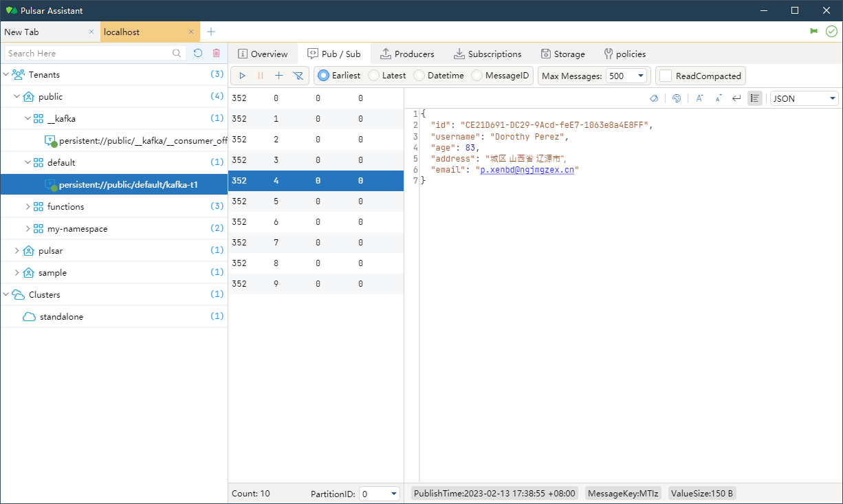
Task: Switch to the Subscriptions tab
Action: click(x=488, y=54)
